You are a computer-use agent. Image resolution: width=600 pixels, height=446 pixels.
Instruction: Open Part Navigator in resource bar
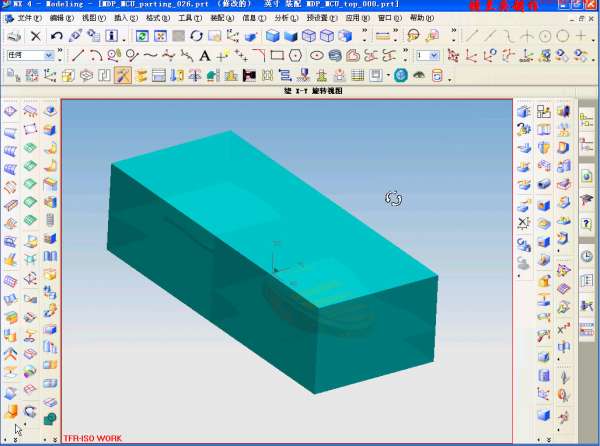coord(587,146)
